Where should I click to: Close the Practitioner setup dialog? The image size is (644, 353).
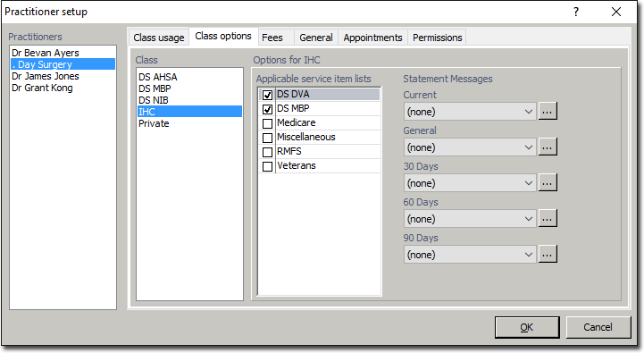[616, 12]
